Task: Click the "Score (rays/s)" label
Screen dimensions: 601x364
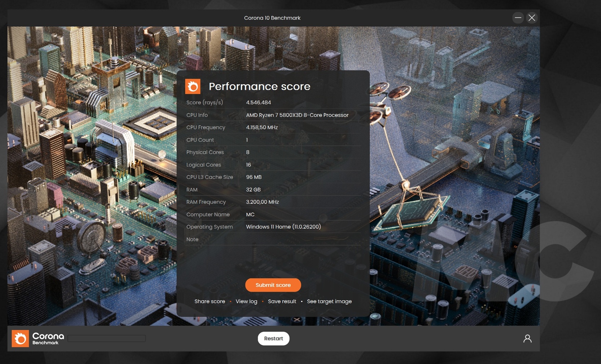Action: [205, 102]
